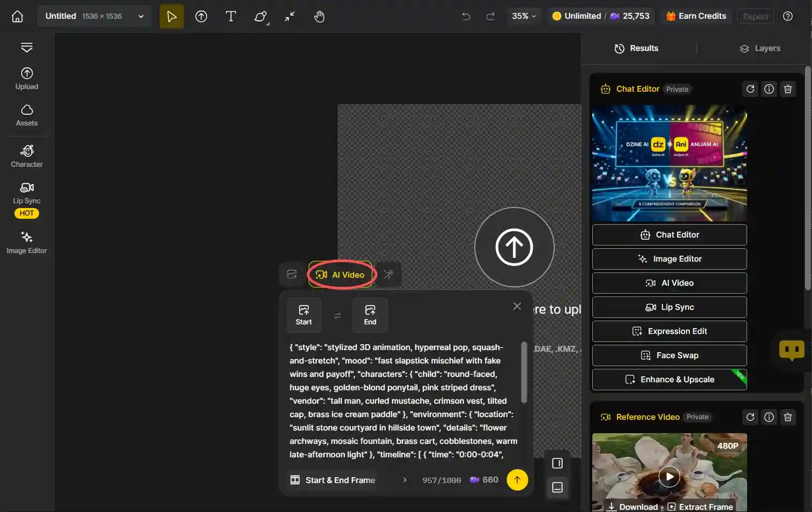Expand the Untitled canvas size dropdown
The height and width of the screenshot is (512, 812).
[x=141, y=17]
